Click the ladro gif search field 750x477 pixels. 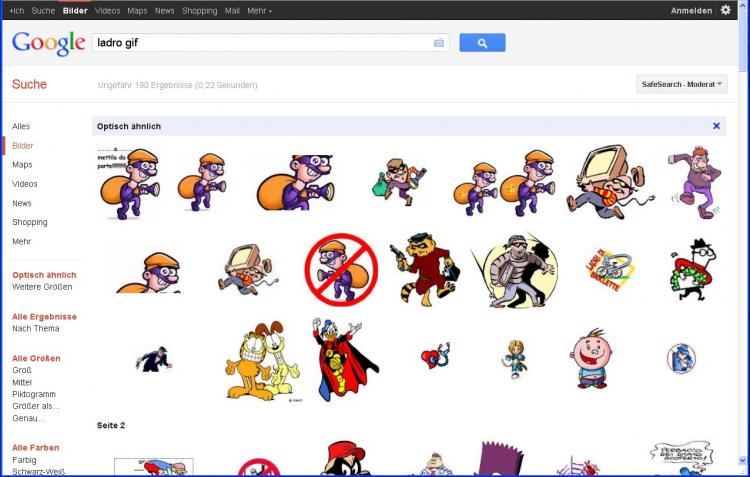pos(260,43)
